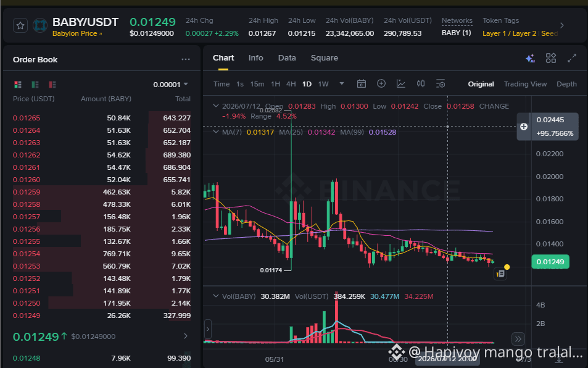The image size is (588, 368).
Task: Select ask price 0.01250
Action: [x=27, y=303]
